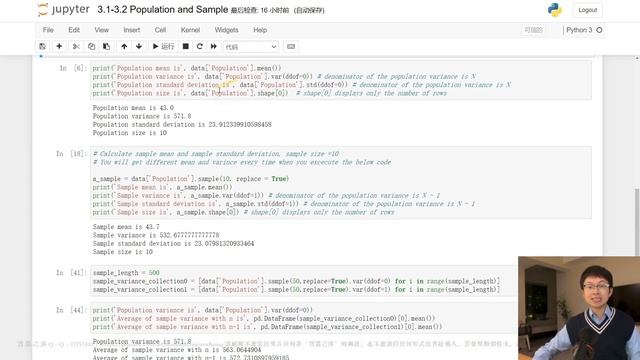
Task: Select code cell In [41] with sample_length
Action: point(304,281)
